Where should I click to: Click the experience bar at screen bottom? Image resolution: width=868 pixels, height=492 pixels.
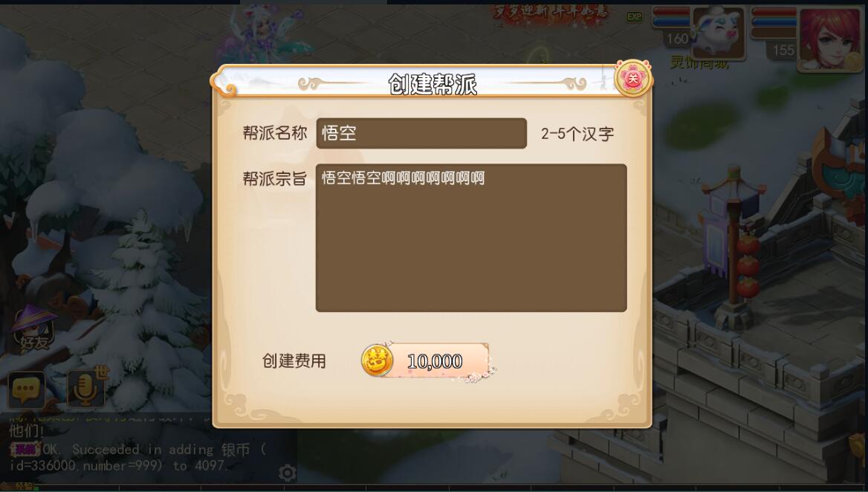(434, 488)
